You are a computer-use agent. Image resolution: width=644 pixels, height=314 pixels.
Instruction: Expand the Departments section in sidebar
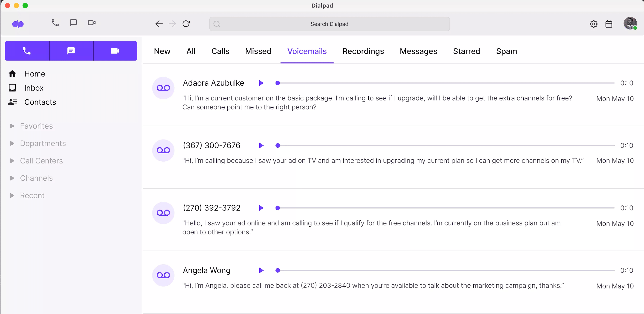[12, 143]
